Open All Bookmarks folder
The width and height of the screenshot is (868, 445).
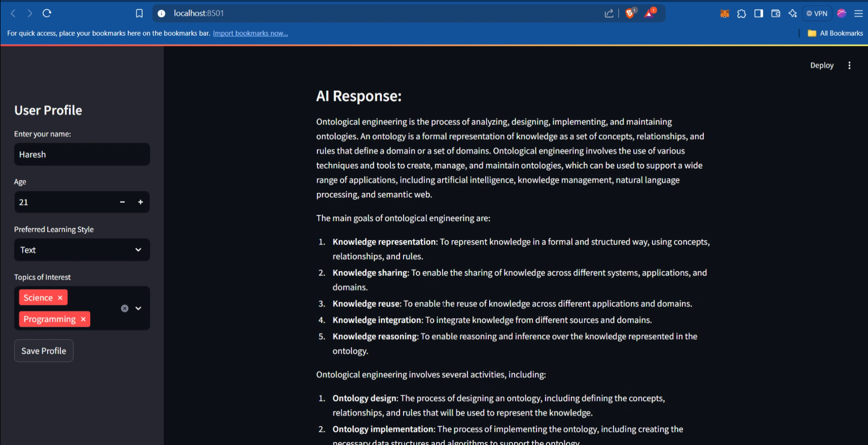pos(835,33)
